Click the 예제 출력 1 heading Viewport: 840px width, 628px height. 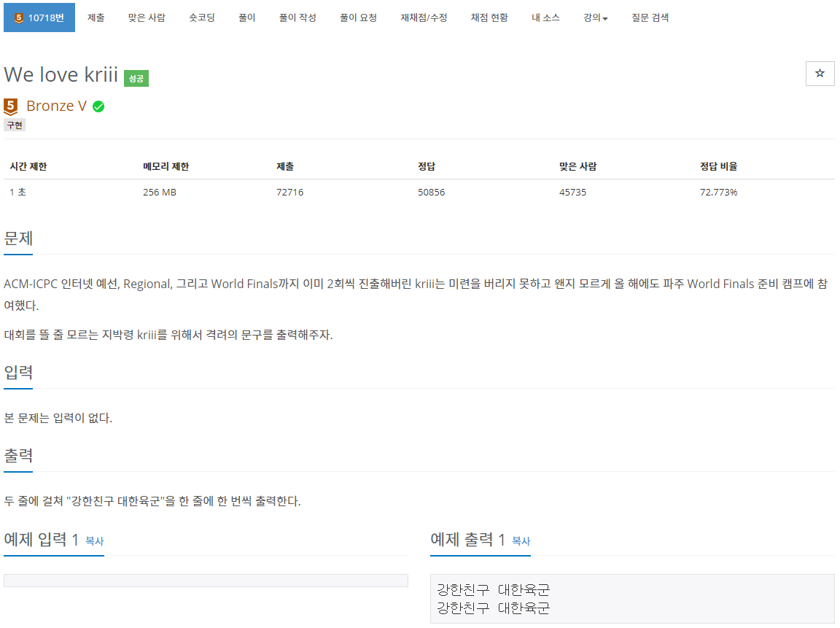(x=467, y=539)
